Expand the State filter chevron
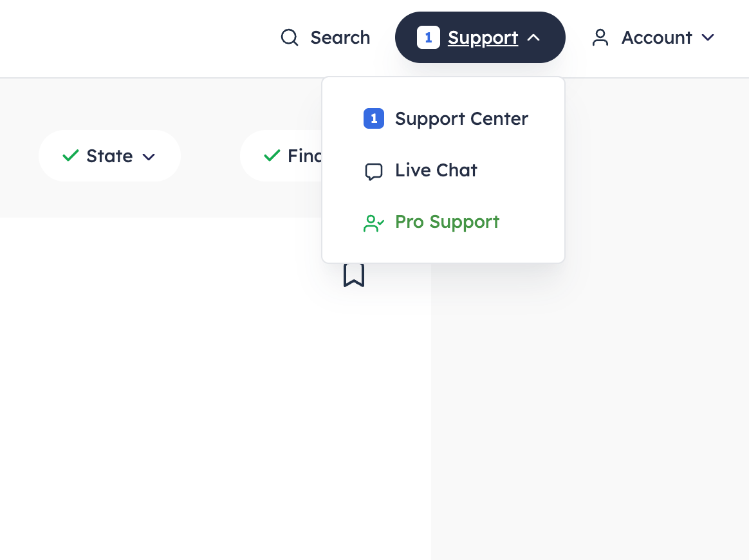 pyautogui.click(x=149, y=157)
